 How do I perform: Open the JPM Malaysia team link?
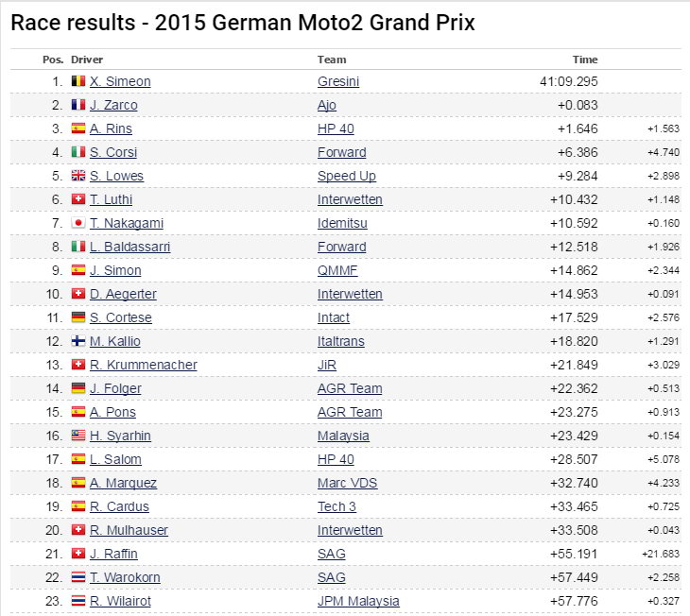pyautogui.click(x=358, y=602)
